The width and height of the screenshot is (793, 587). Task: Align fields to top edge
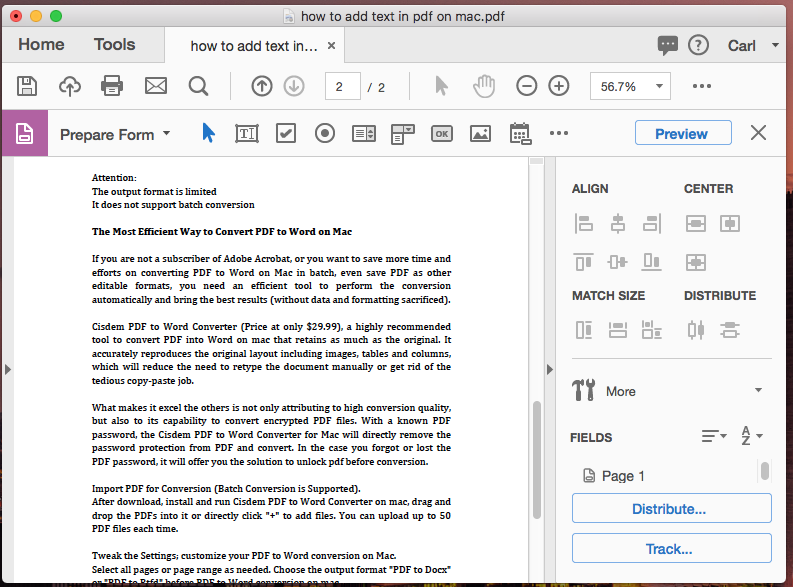coord(584,262)
